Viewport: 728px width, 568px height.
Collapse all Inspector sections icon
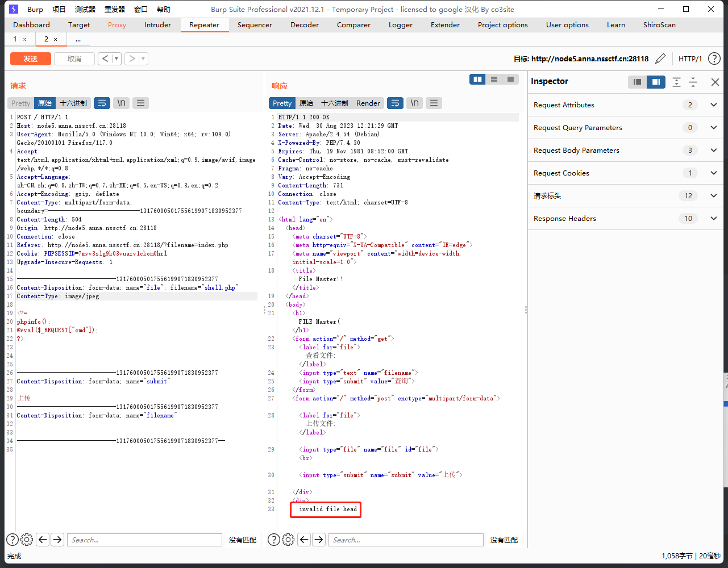(x=693, y=82)
